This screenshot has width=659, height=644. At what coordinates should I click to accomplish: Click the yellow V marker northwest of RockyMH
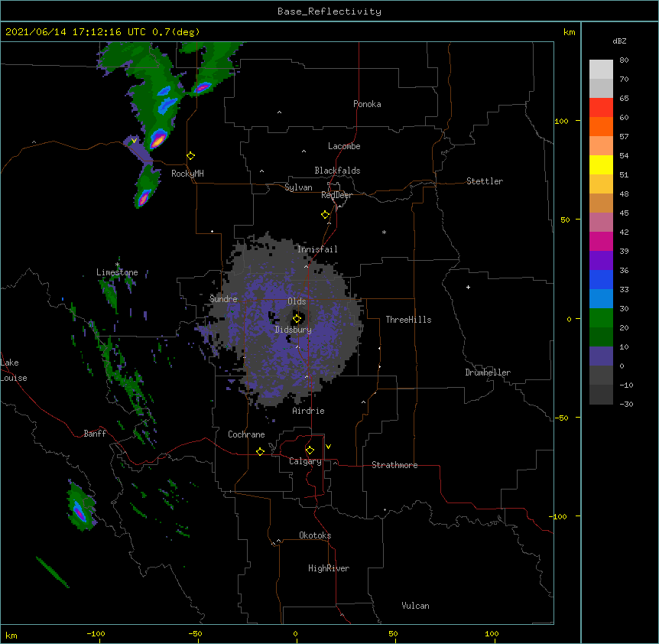[134, 141]
